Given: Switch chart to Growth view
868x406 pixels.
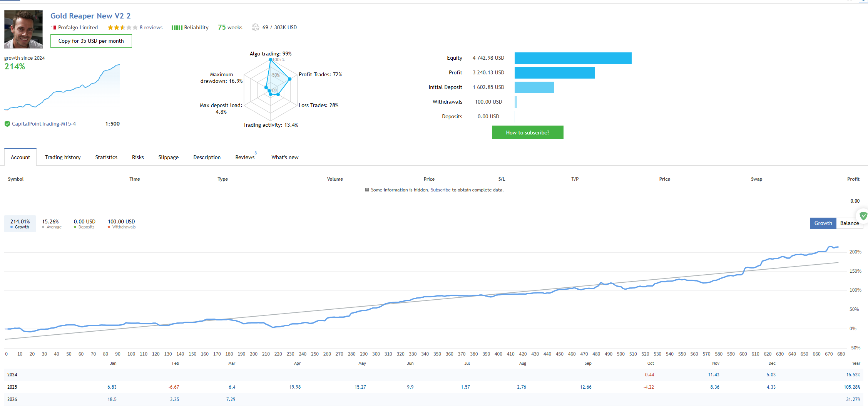Looking at the screenshot, I should coord(823,223).
